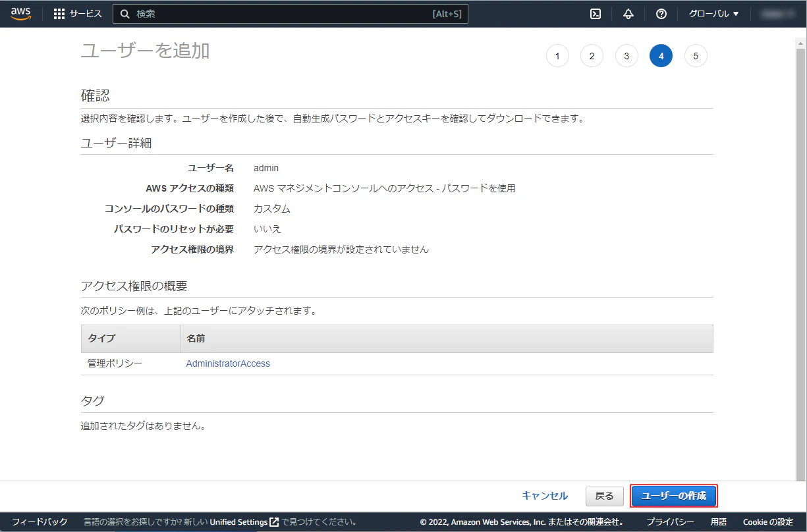Click the 確認 section heading
This screenshot has height=532, width=807.
tap(95, 96)
